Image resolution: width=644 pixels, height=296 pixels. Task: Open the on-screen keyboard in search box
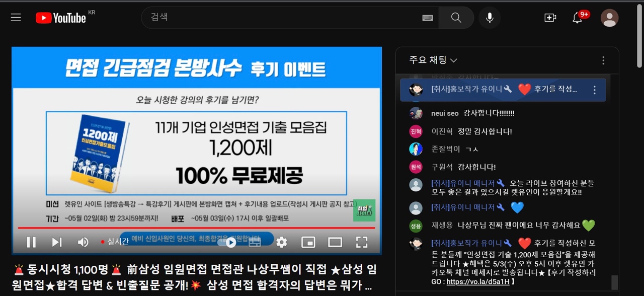(x=428, y=18)
